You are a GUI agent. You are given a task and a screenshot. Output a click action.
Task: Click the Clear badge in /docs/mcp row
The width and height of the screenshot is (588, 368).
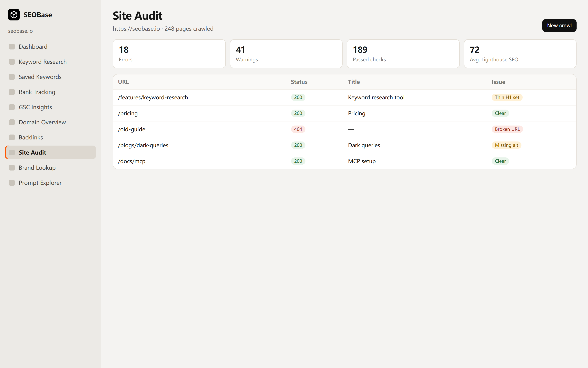pos(500,161)
